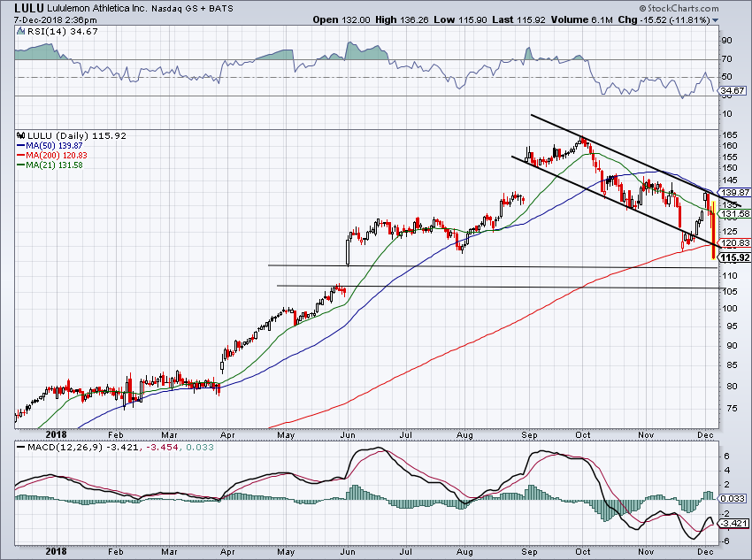This screenshot has width=752, height=560.
Task: Click the 7-Dec-2018 2:36pm timestamp
Action: pyautogui.click(x=56, y=20)
